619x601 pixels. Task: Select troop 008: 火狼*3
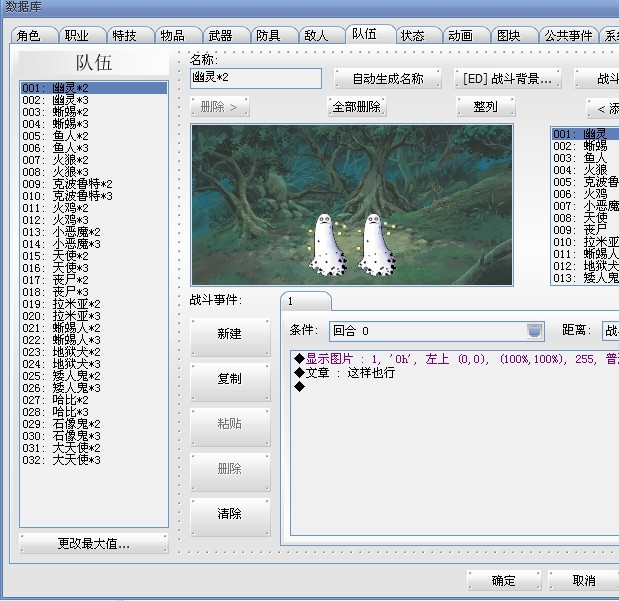(x=94, y=172)
